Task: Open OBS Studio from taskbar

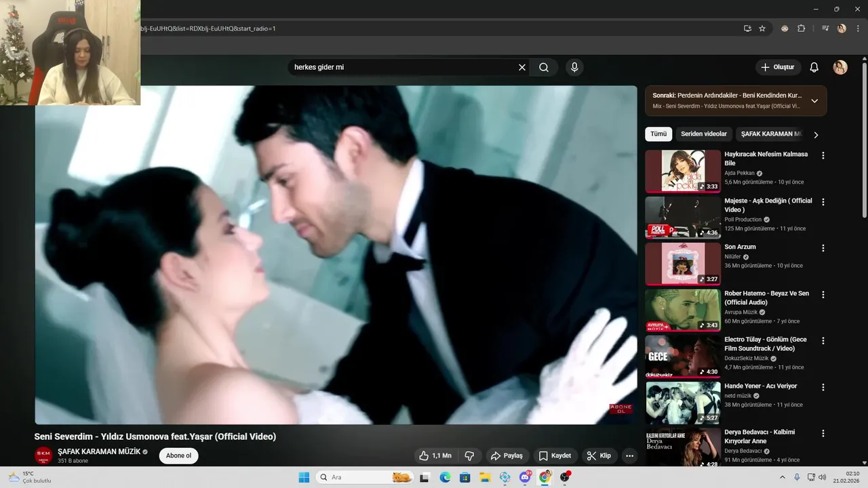Action: [565, 477]
